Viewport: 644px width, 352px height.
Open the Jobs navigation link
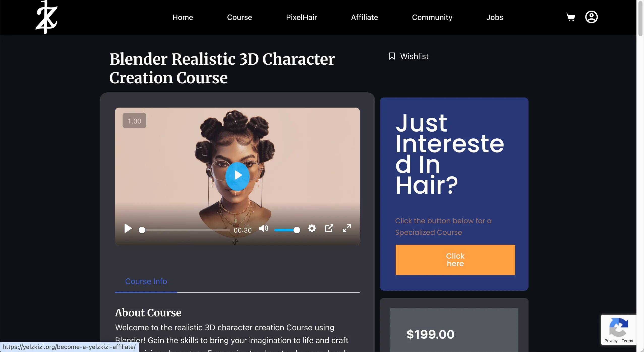pyautogui.click(x=495, y=17)
